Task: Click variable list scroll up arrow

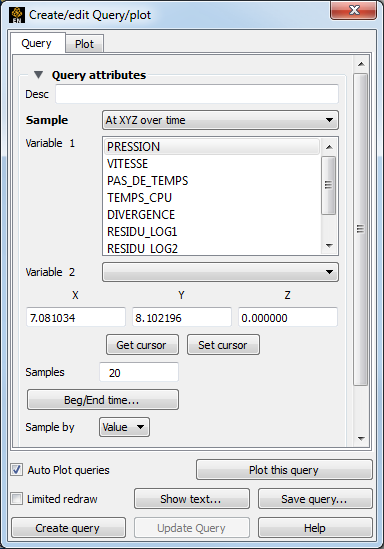Action: click(x=329, y=147)
